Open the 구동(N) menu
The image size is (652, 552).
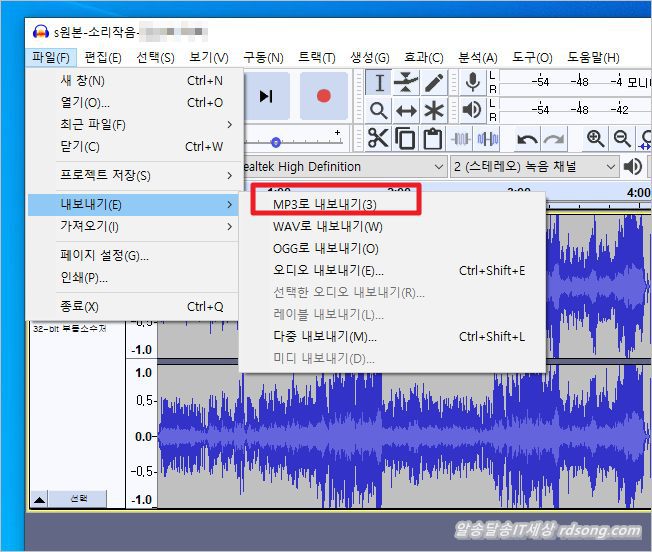(x=263, y=57)
